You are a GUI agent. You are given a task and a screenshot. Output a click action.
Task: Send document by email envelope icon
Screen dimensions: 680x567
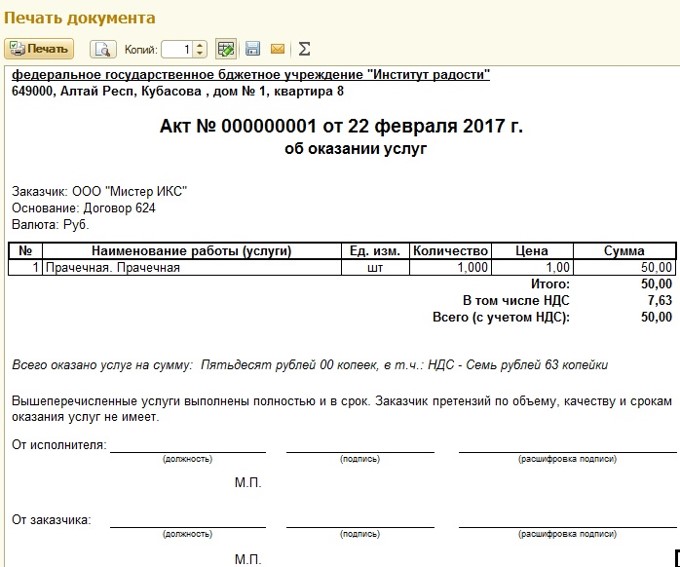coord(278,49)
